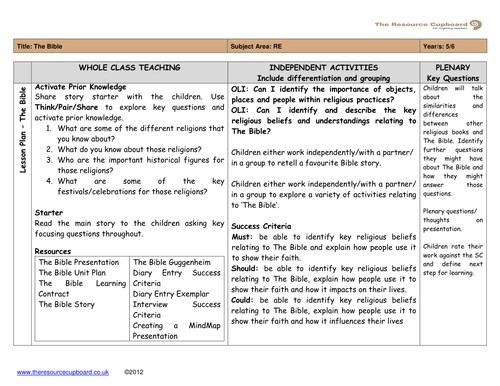Click The Resource Cupboard brand text
Screen dimensions: 500x386
click(x=421, y=24)
